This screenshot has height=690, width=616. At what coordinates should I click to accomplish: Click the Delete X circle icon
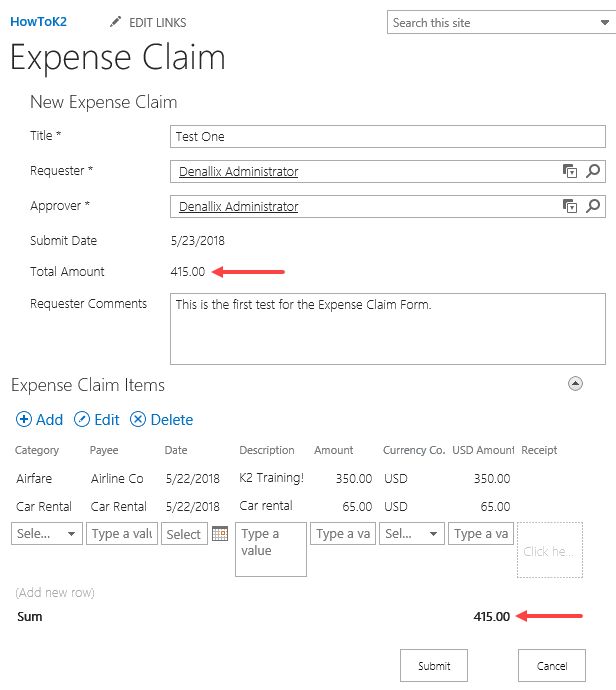coord(138,419)
